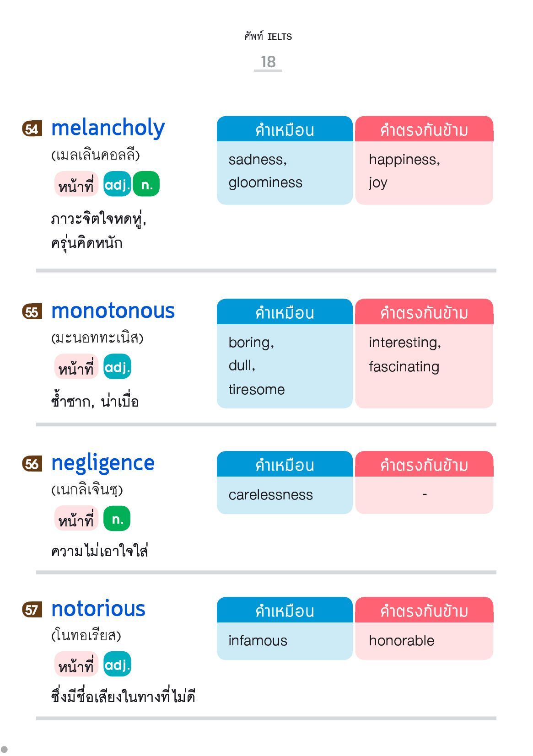This screenshot has width=533, height=756.
Task: Select the adj. tag under melancholy
Action: tap(117, 184)
